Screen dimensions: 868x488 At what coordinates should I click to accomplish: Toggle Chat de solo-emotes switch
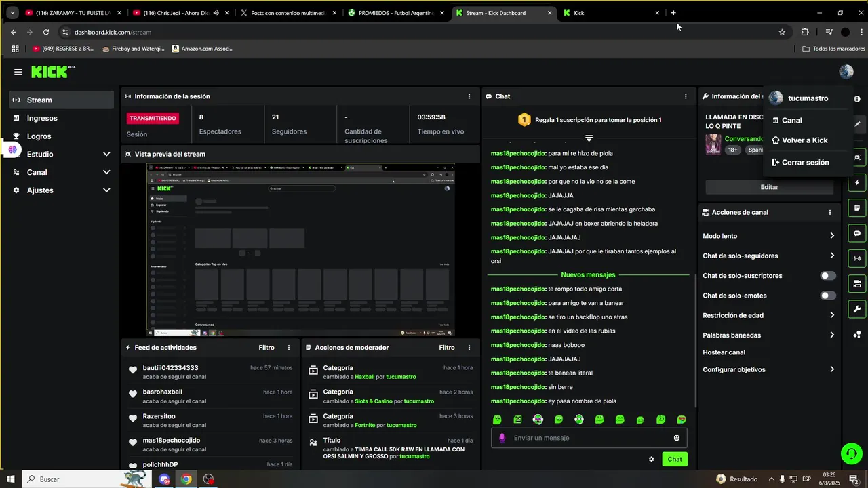[x=828, y=296]
